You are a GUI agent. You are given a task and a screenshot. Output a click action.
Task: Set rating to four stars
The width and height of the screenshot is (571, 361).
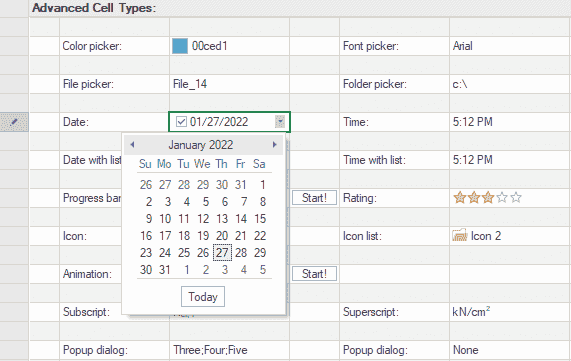pos(502,197)
